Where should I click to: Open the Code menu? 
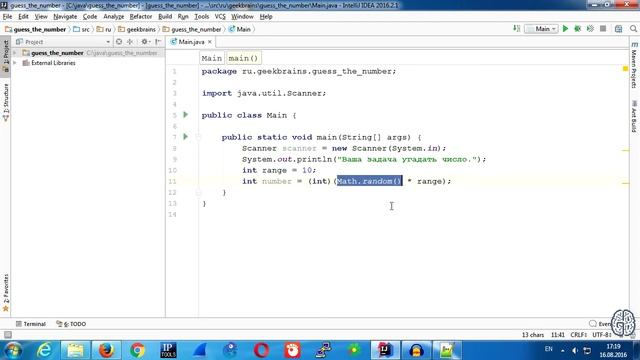coord(90,16)
